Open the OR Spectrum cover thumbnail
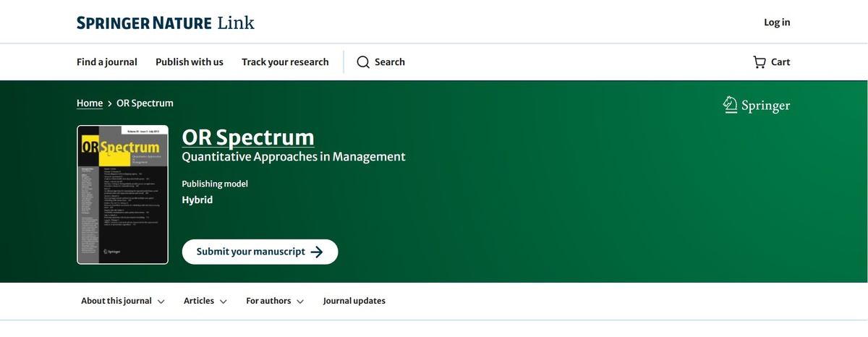The height and width of the screenshot is (337, 868). click(x=122, y=195)
